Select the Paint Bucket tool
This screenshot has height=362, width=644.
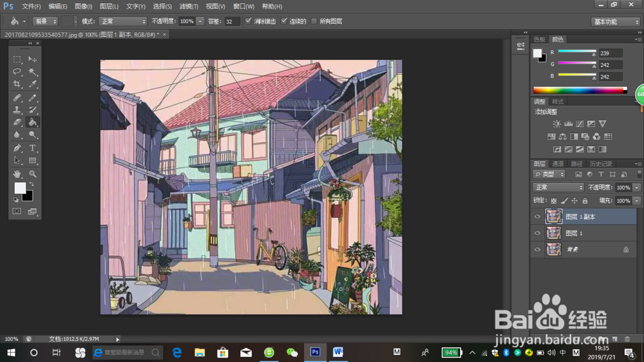point(32,122)
